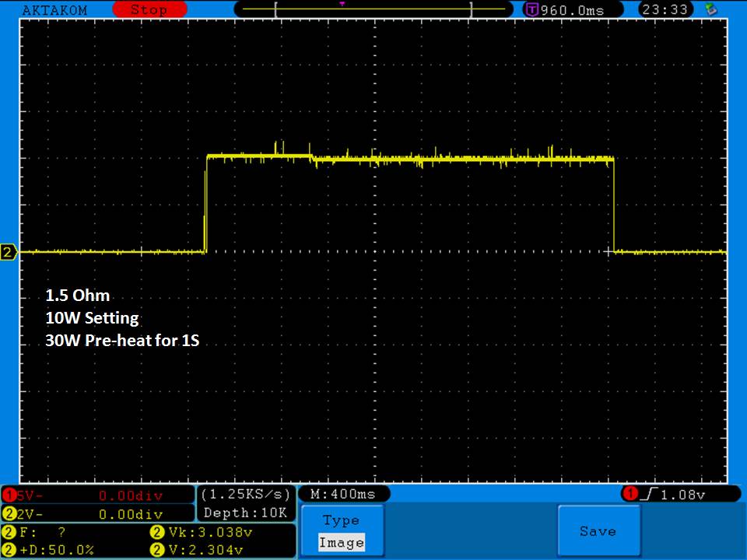Open the Type Image selector
Screen dimensions: 747x560
coord(341,531)
